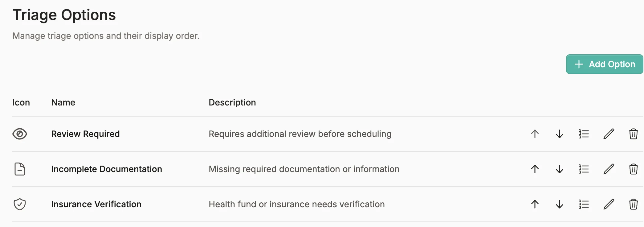This screenshot has height=227, width=644.
Task: Click the Description column header
Action: click(x=232, y=102)
